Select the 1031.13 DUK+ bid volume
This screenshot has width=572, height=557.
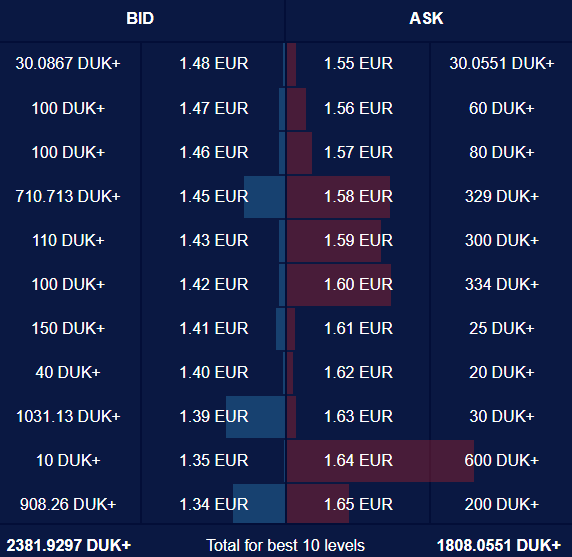click(x=68, y=417)
